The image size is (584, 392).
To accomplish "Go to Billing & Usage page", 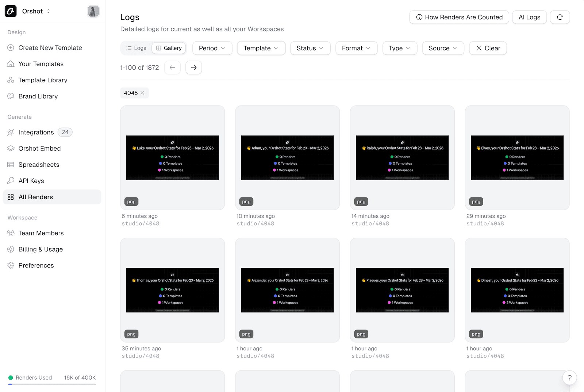I will click(41, 249).
